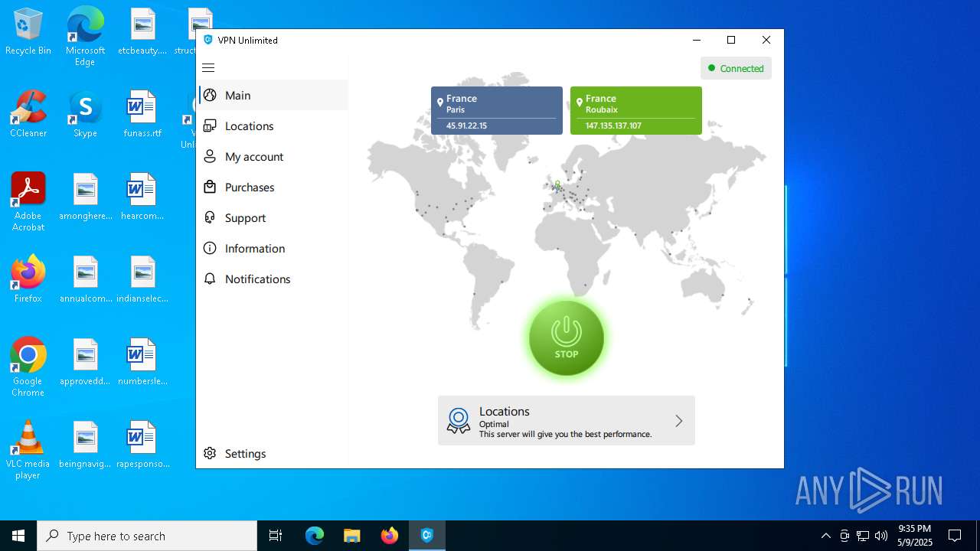Select the amonghere image file on desktop

(x=85, y=197)
